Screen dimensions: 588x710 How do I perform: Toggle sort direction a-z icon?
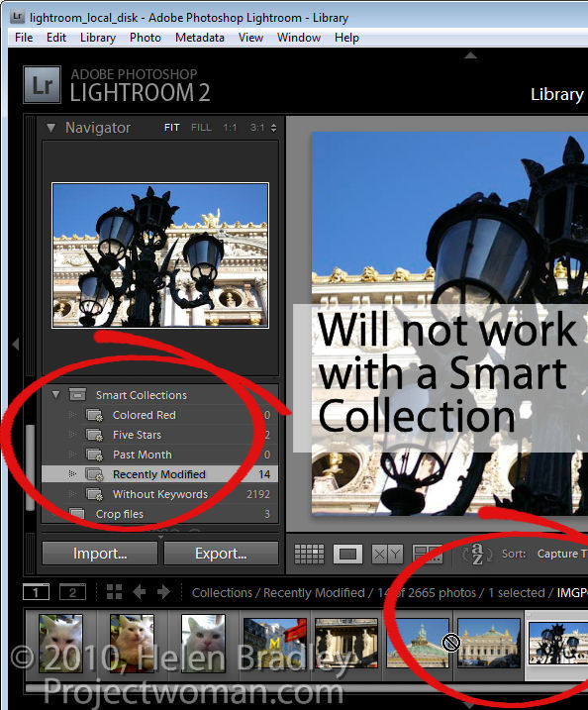477,554
